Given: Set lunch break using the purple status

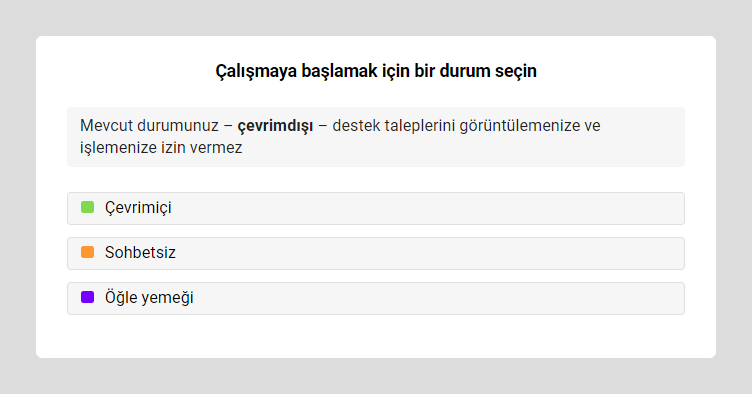Looking at the screenshot, I should point(376,299).
